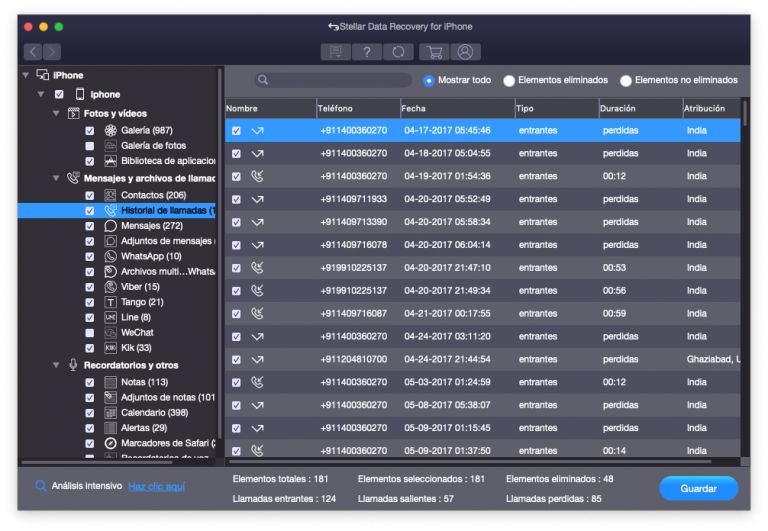Click the Mensajes speech bubble icon
768x531 pixels.
(x=111, y=226)
